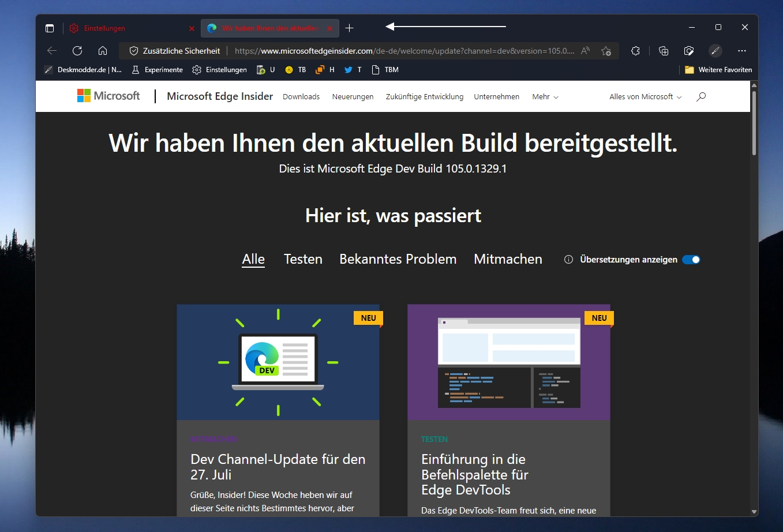Click the info icon beside Übersetzungen anzeigen

coord(568,260)
